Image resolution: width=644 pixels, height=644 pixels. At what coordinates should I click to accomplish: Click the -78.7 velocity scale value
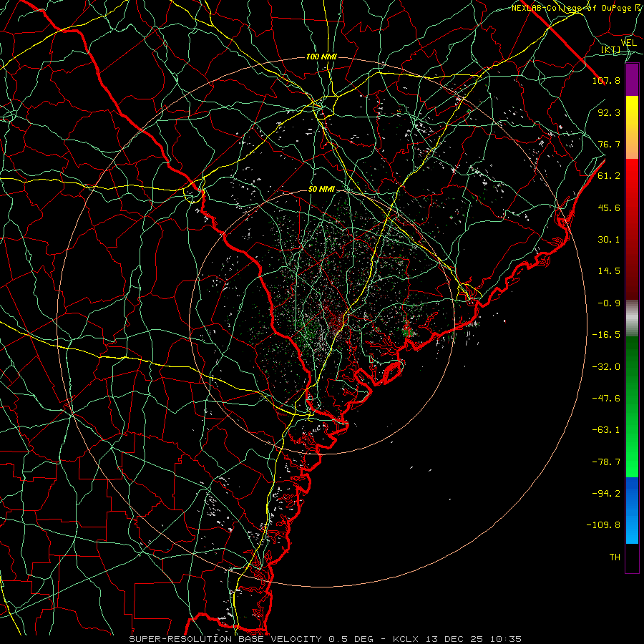click(606, 462)
